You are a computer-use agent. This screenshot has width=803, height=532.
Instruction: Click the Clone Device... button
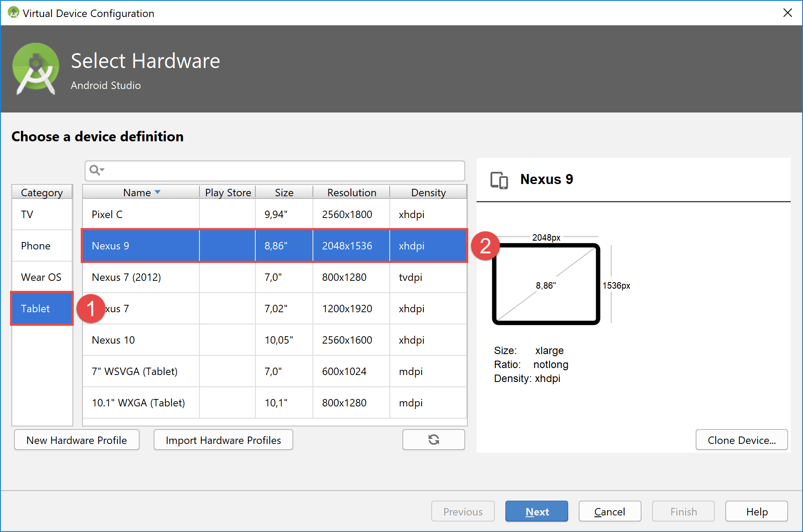741,440
